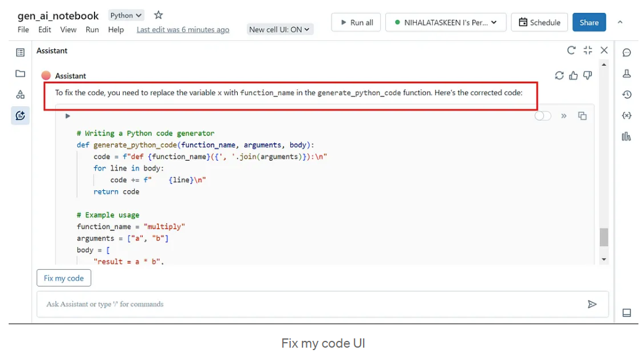Viewport: 644px width, 360px height.
Task: Toggle New cell UI setting
Action: (x=280, y=30)
